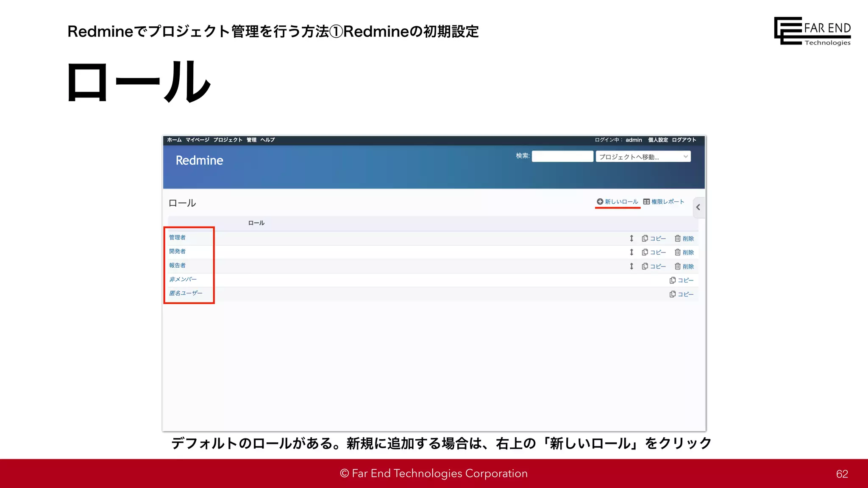
Task: Open the 非メンバー role
Action: pyautogui.click(x=183, y=279)
